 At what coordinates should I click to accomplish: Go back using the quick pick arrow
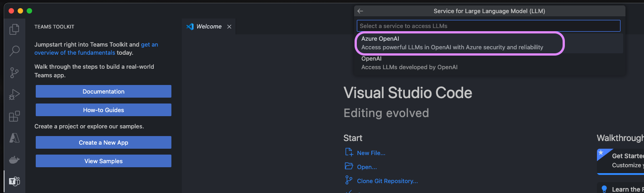tap(360, 11)
